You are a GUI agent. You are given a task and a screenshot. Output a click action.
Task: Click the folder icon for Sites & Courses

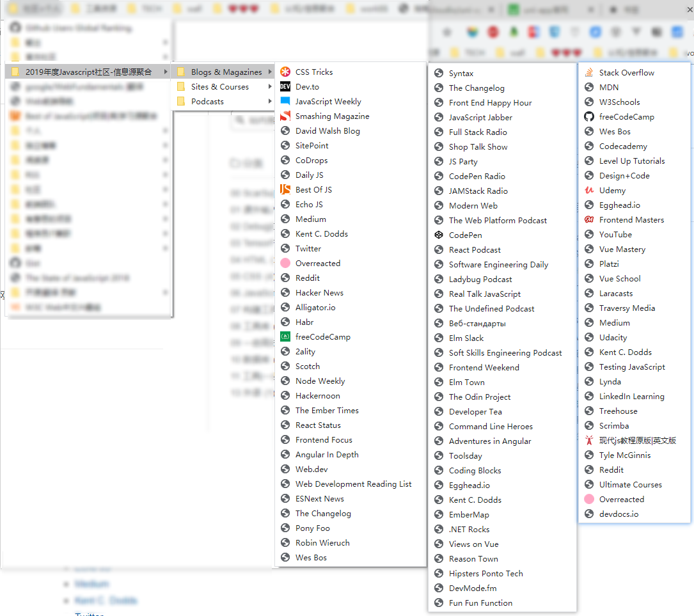pyautogui.click(x=181, y=87)
